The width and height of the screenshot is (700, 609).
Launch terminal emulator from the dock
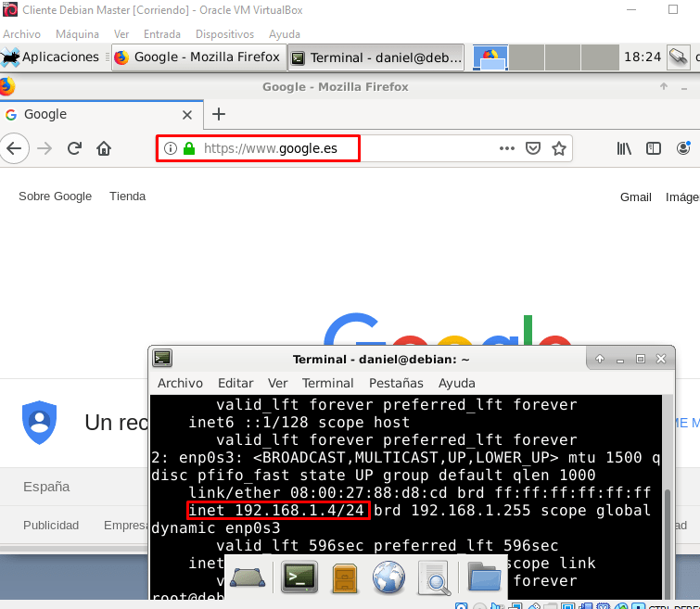point(300,577)
